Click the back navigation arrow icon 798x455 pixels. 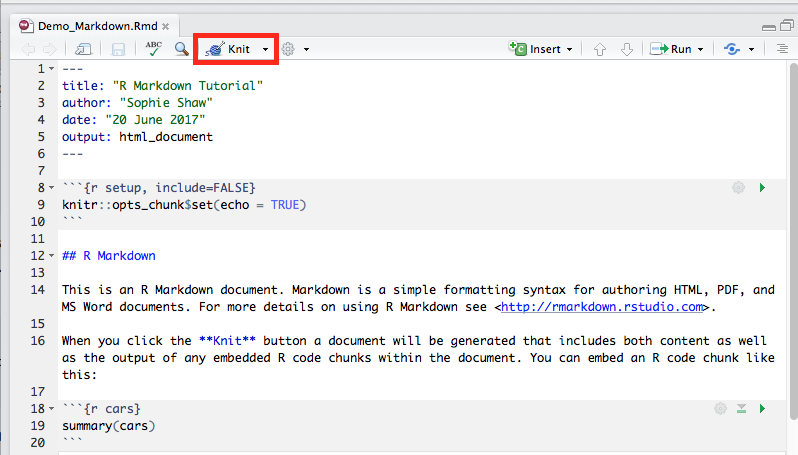tap(28, 49)
